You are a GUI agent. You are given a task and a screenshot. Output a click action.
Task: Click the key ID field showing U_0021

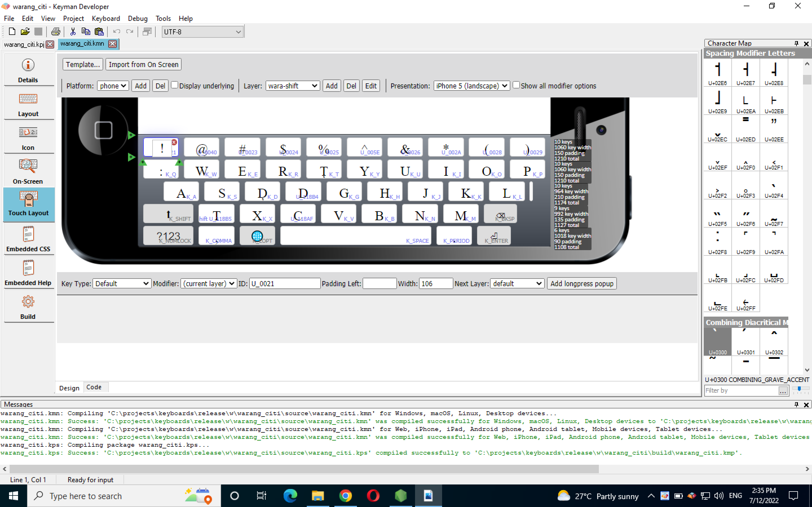click(284, 283)
